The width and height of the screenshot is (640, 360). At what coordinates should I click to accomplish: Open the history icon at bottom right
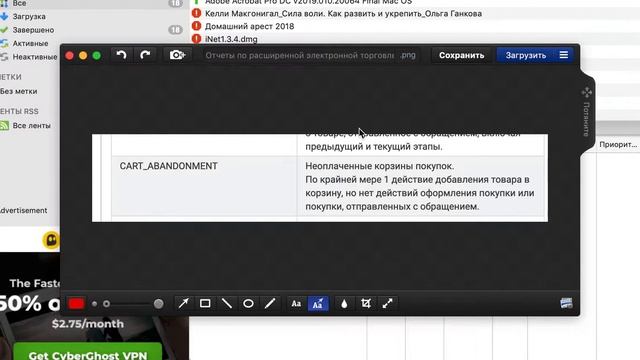click(566, 303)
